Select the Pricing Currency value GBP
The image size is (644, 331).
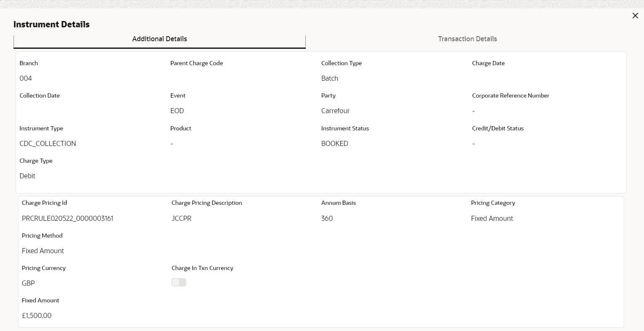click(28, 283)
